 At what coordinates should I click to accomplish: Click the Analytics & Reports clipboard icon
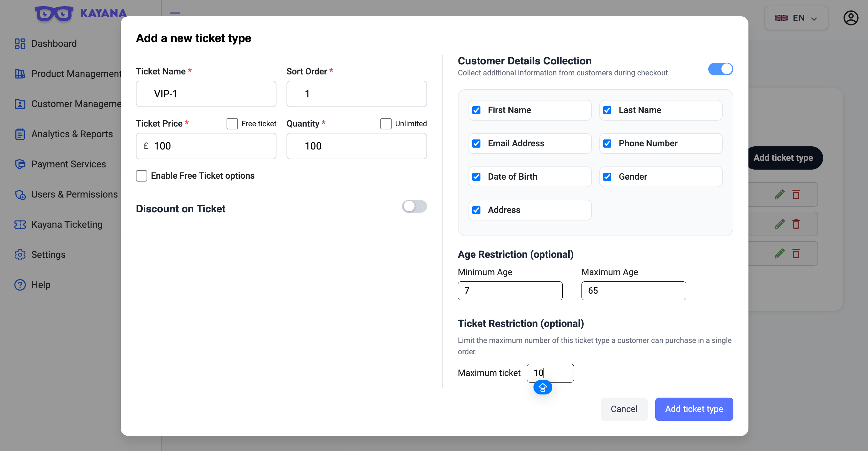tap(20, 134)
